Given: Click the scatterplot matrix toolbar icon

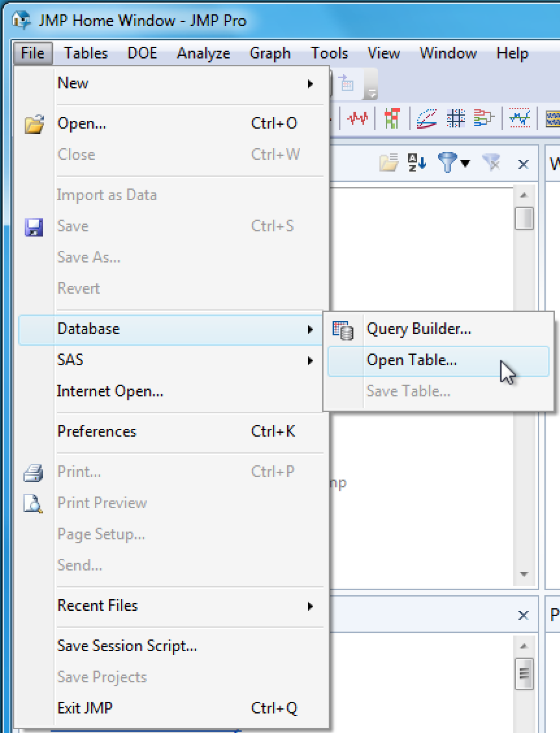Looking at the screenshot, I should pyautogui.click(x=455, y=118).
